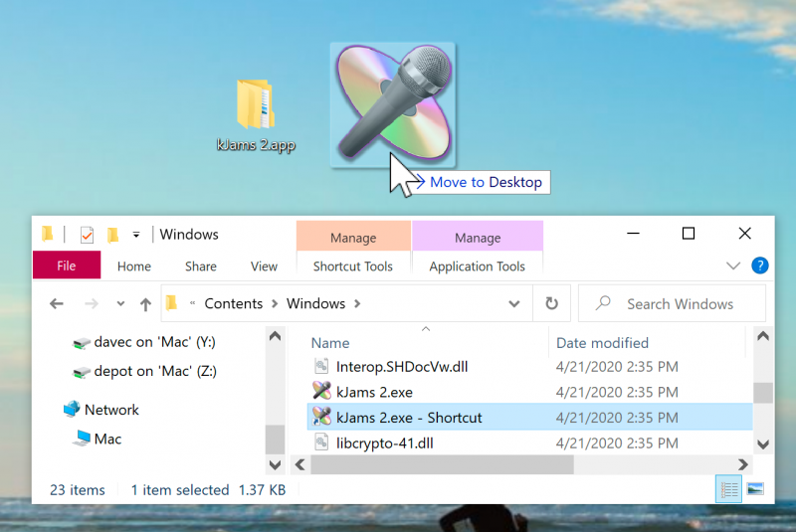Screen dimensions: 796x532
Task: Go up one folder level
Action: point(145,303)
